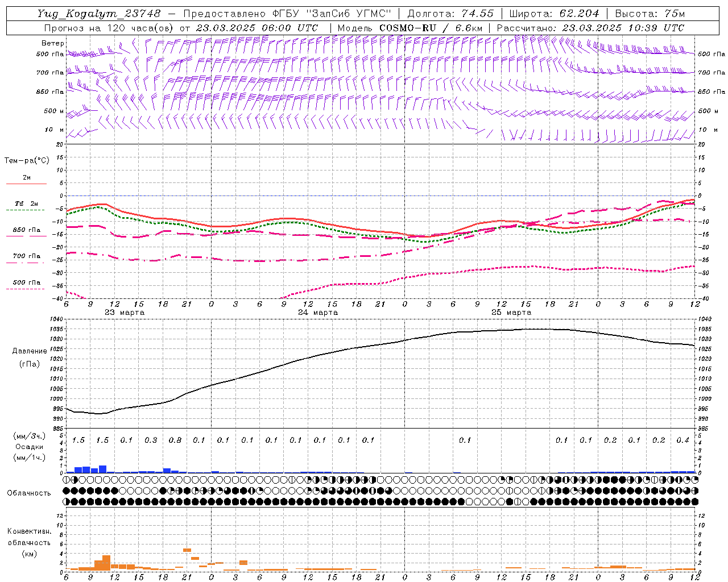
Task: Click the (мм/1ч.) precipitation unit label
Action: click(x=30, y=457)
